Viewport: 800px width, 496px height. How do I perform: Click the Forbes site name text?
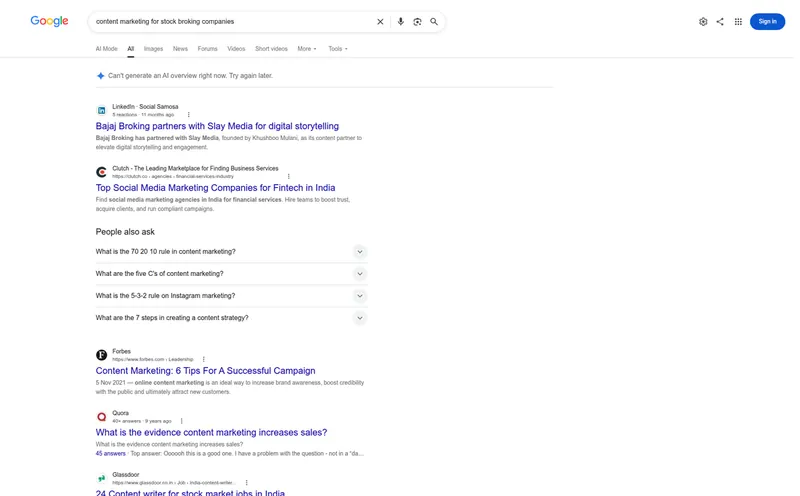click(121, 351)
